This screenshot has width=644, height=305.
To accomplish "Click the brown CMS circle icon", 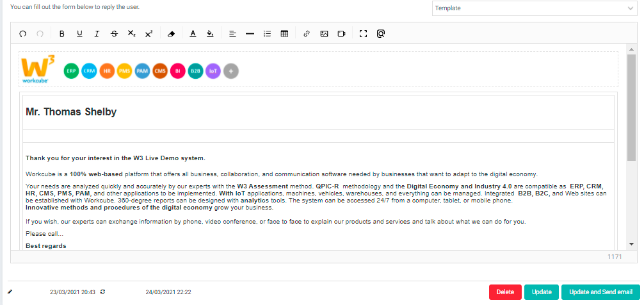I will point(160,71).
